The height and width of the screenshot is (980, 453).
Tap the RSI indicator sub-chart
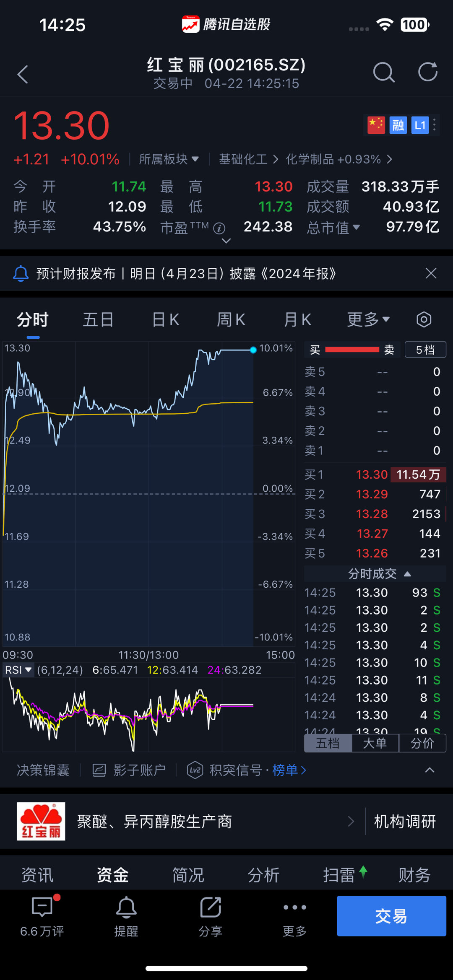tap(149, 714)
